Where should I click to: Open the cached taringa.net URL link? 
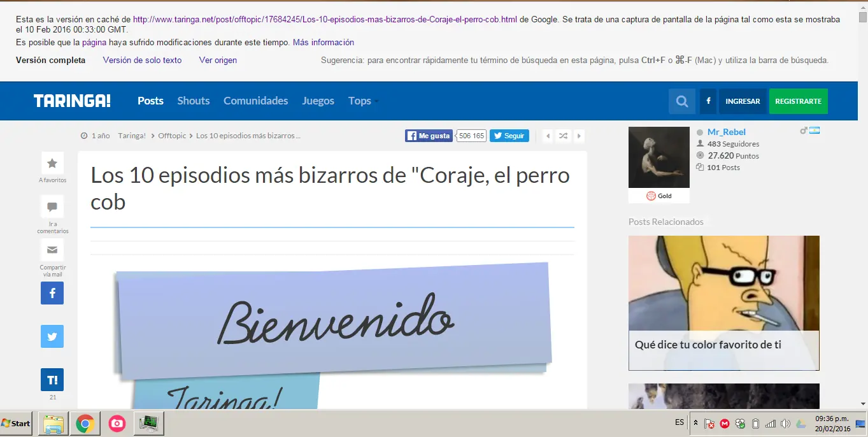pos(325,19)
